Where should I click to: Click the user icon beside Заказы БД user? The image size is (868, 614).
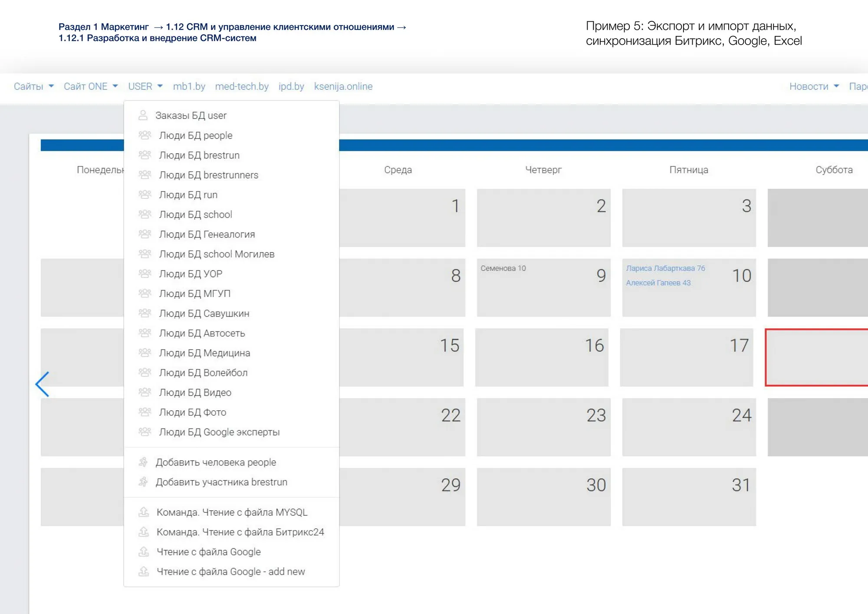click(143, 116)
